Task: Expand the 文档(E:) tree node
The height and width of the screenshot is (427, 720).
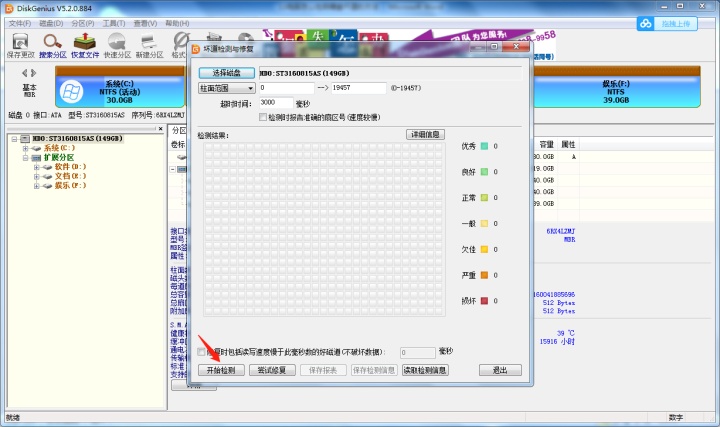Action: 36,176
